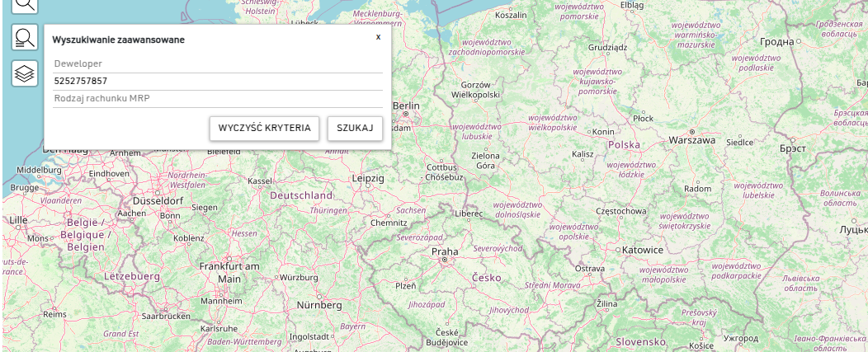Image resolution: width=868 pixels, height=352 pixels.
Task: Click the Nürnberg city label
Action: [318, 305]
